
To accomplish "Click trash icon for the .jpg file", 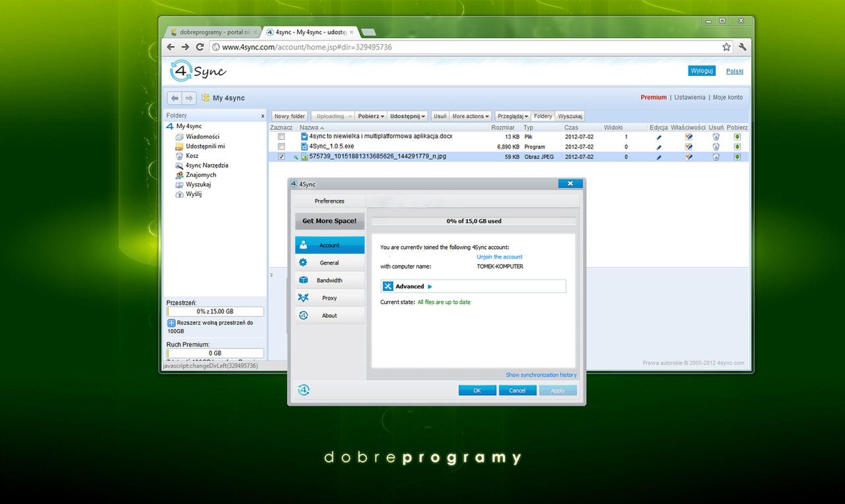I will tap(716, 157).
